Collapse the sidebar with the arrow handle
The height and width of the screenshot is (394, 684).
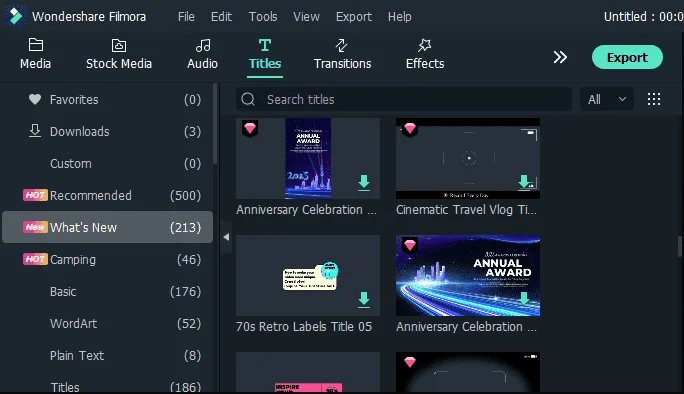226,237
